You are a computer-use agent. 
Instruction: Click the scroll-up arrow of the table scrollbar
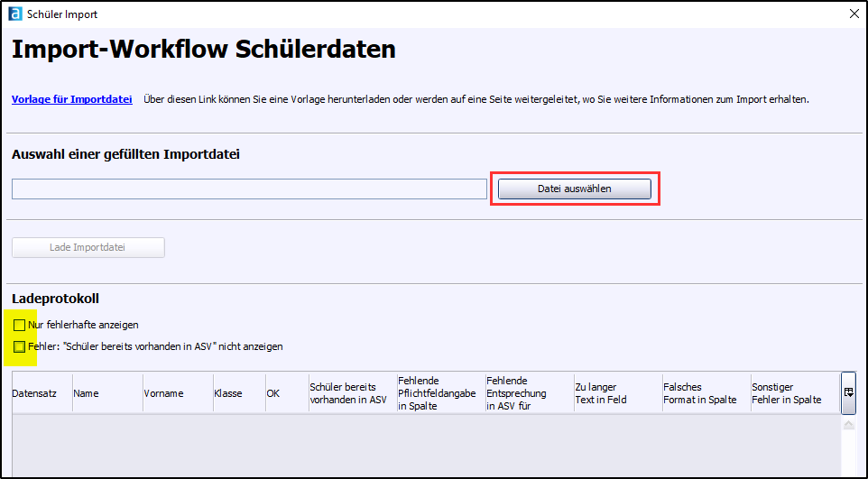(x=848, y=423)
